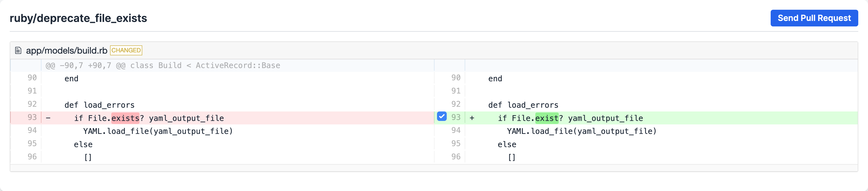The height and width of the screenshot is (191, 868).
Task: Click line number 92 in right pane
Action: click(x=455, y=104)
